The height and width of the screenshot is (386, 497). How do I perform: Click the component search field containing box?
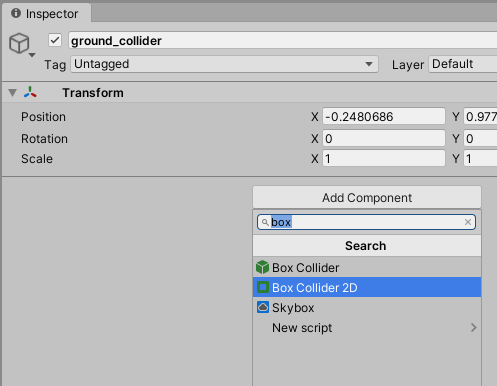[x=366, y=222]
